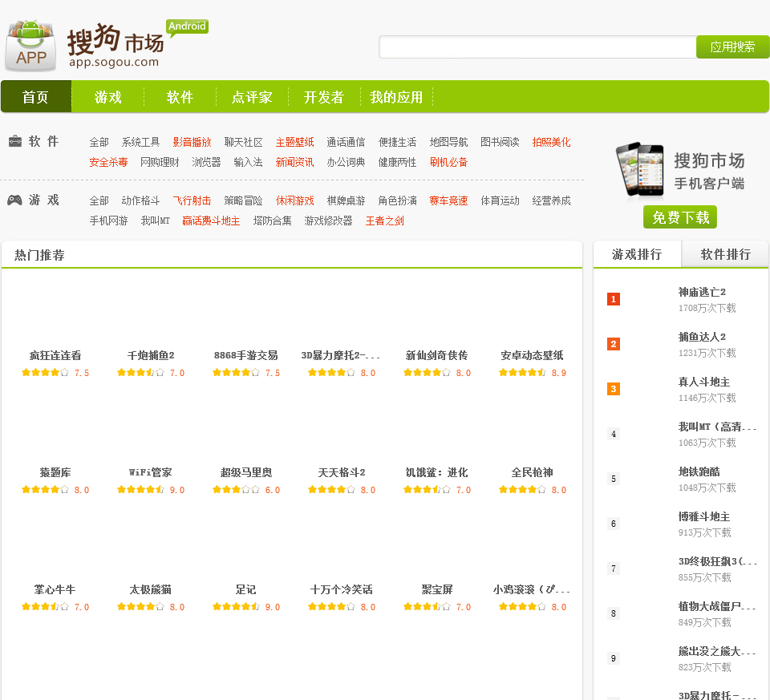Open the 点评家 navigation tab
The height and width of the screenshot is (700, 770).
tap(252, 97)
